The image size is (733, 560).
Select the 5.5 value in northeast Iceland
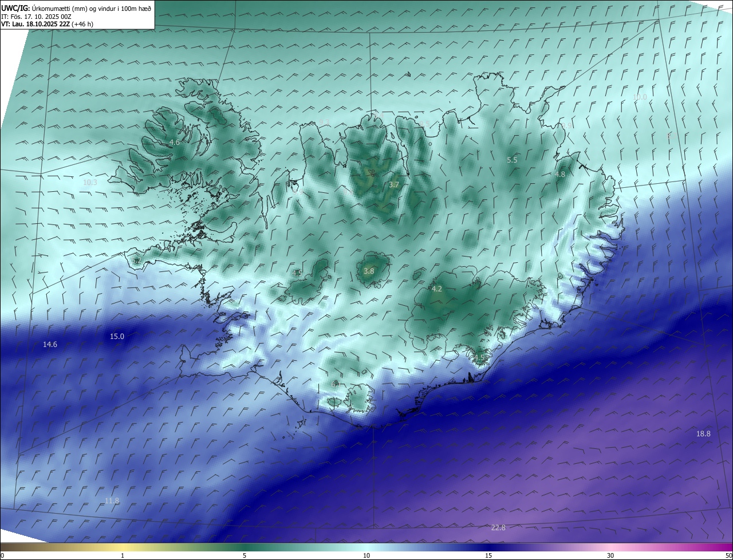512,160
